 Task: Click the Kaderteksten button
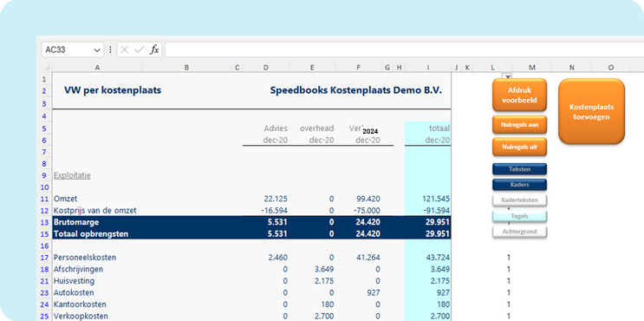pyautogui.click(x=519, y=200)
